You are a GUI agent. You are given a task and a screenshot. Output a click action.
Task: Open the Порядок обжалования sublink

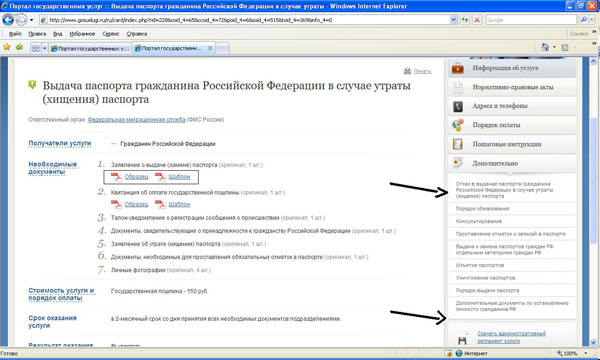[x=482, y=209]
